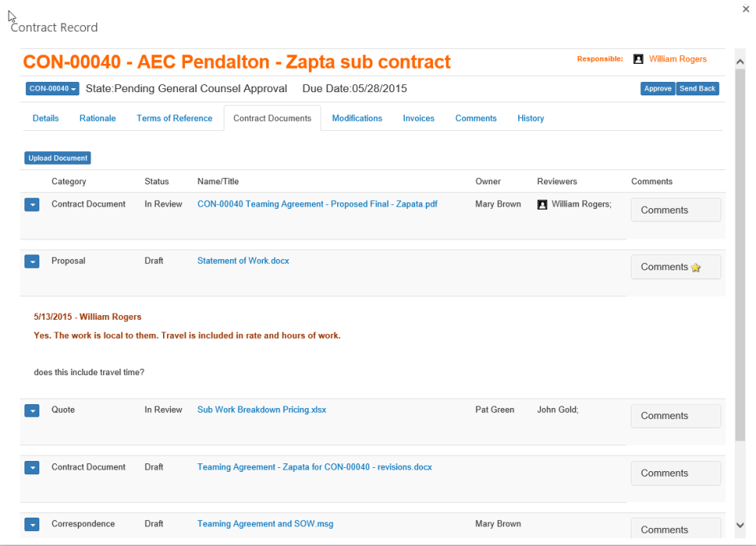756x546 pixels.
Task: Collapse the contract documents list via scrollbar arrow up
Action: pyautogui.click(x=739, y=60)
